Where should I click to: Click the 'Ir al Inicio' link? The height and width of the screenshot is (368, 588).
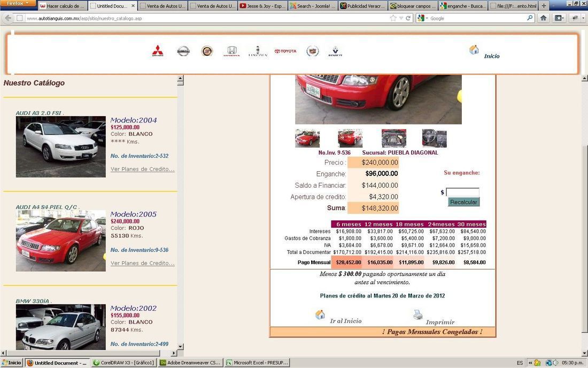coord(346,321)
